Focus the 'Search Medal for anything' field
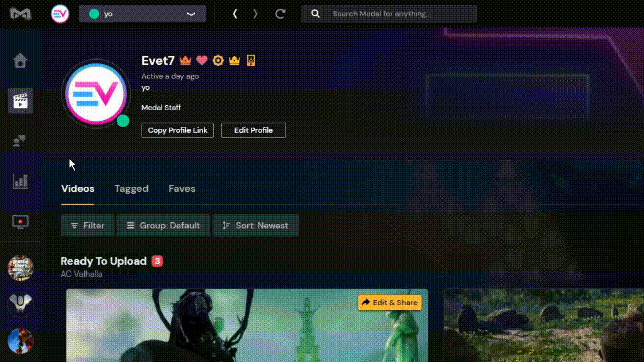644x362 pixels. pos(389,14)
